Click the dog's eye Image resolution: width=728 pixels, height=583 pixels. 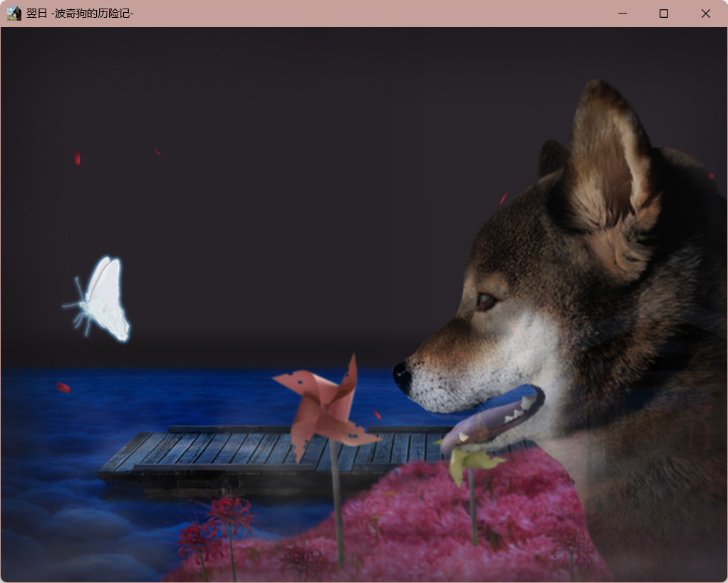(487, 301)
